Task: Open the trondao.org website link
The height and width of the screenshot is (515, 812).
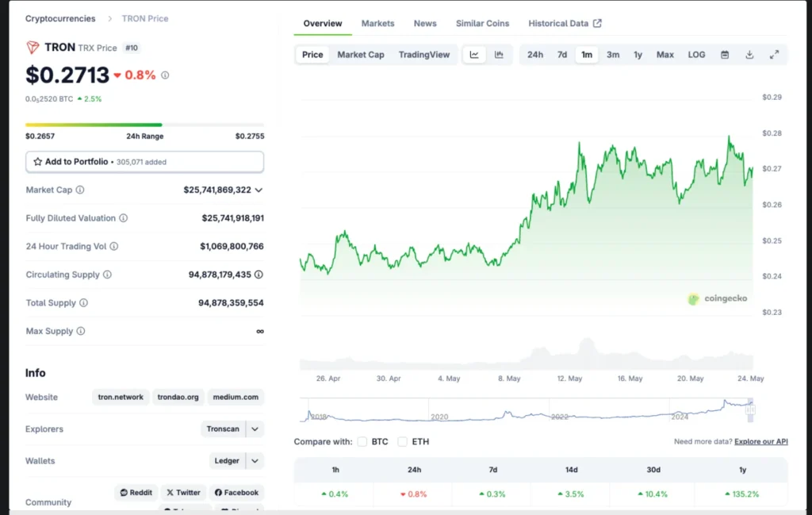Action: coord(178,397)
